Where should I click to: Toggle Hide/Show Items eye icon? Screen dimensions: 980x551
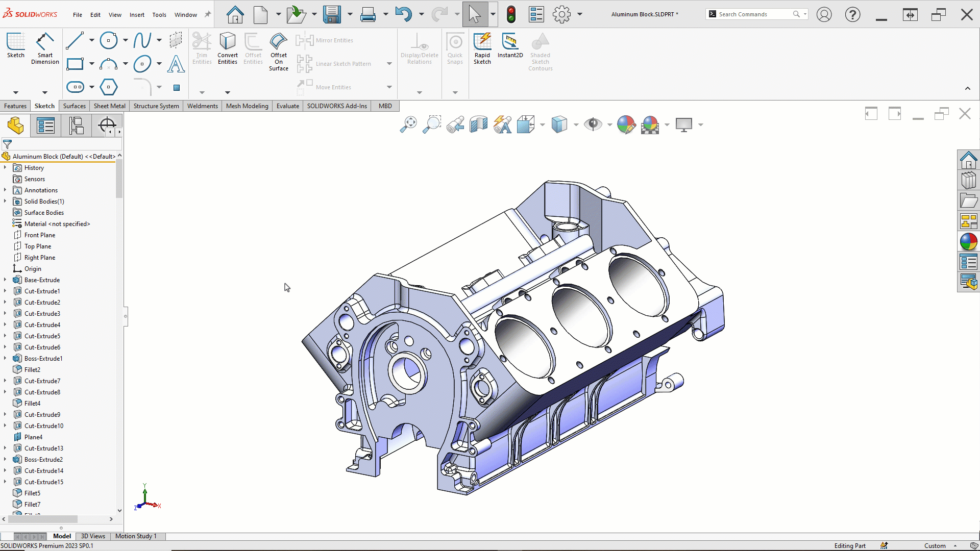tap(593, 124)
